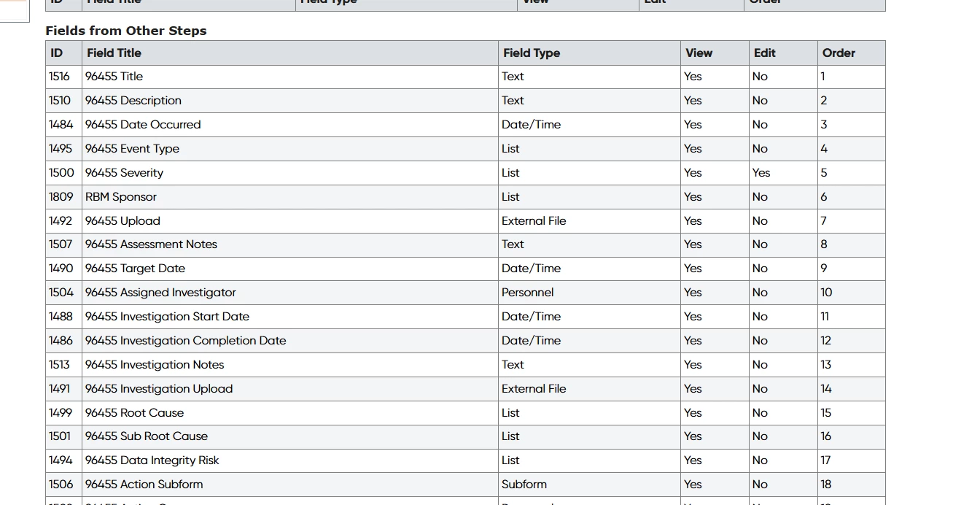Select the 96455 Investigation Completion Date field
980x505 pixels.
pyautogui.click(x=185, y=341)
